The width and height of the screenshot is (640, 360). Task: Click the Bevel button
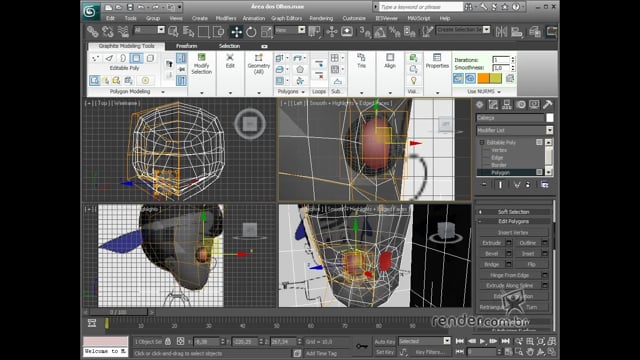click(x=491, y=253)
